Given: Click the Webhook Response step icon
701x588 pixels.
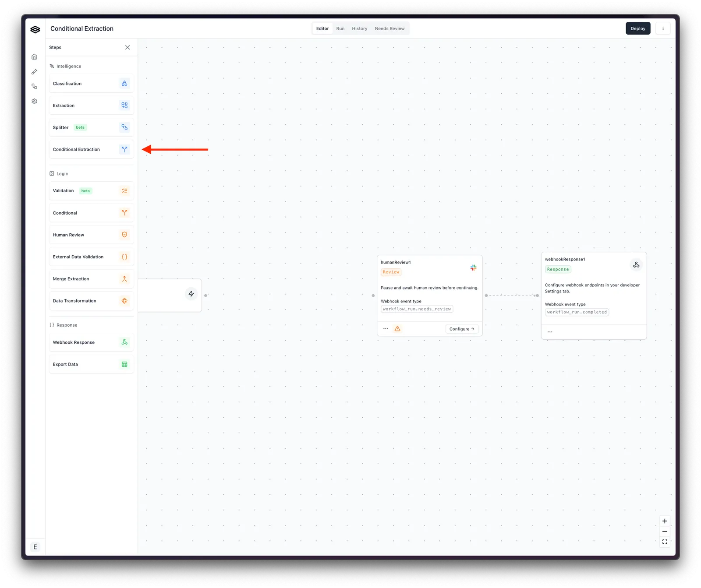Looking at the screenshot, I should pyautogui.click(x=124, y=342).
